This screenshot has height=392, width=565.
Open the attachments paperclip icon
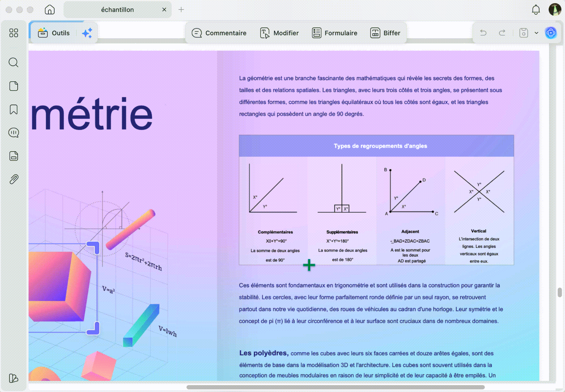tap(14, 179)
